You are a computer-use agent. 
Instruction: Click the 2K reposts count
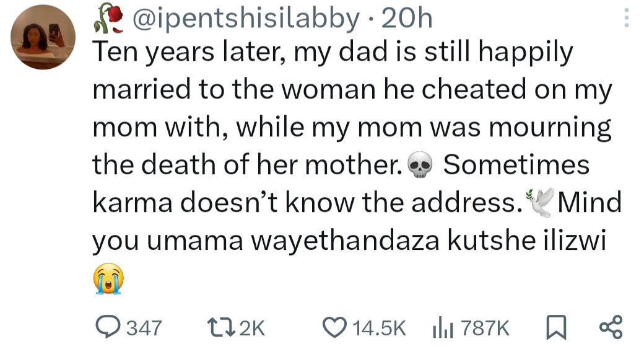[x=251, y=327]
